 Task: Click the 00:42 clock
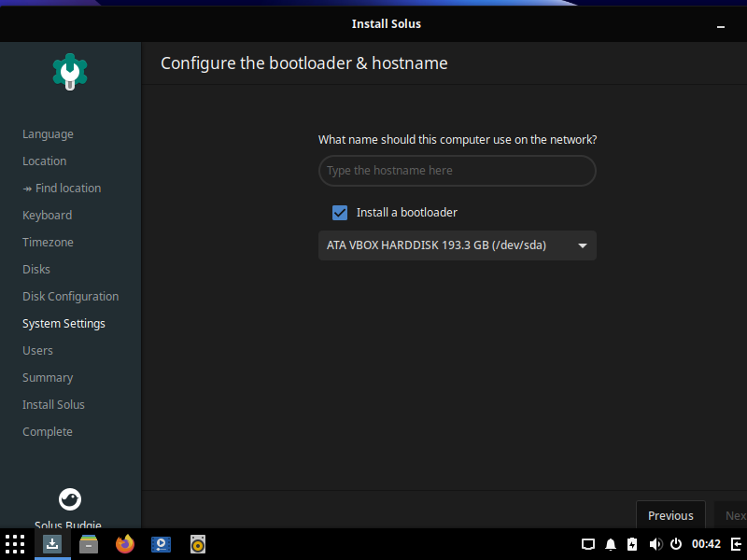coord(706,544)
